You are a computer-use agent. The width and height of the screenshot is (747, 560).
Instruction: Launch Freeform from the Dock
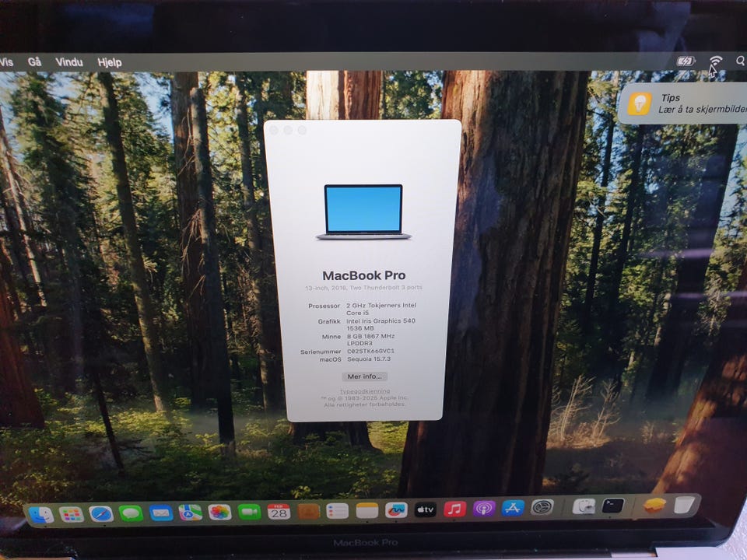pos(396,510)
